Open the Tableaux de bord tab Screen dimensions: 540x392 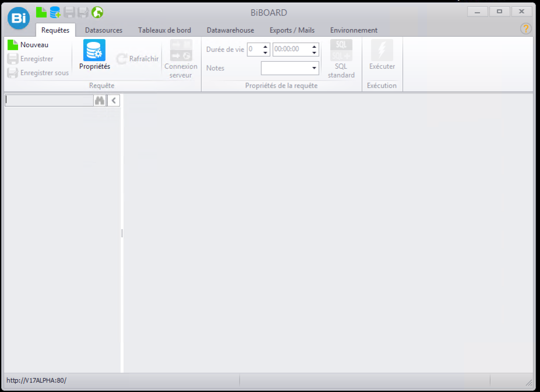tap(164, 30)
